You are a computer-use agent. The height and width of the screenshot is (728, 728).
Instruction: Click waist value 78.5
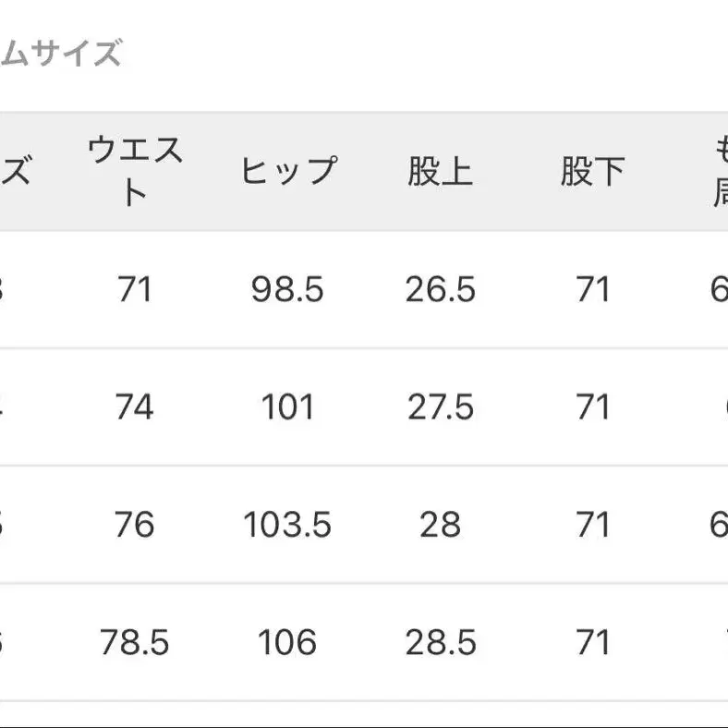point(135,642)
